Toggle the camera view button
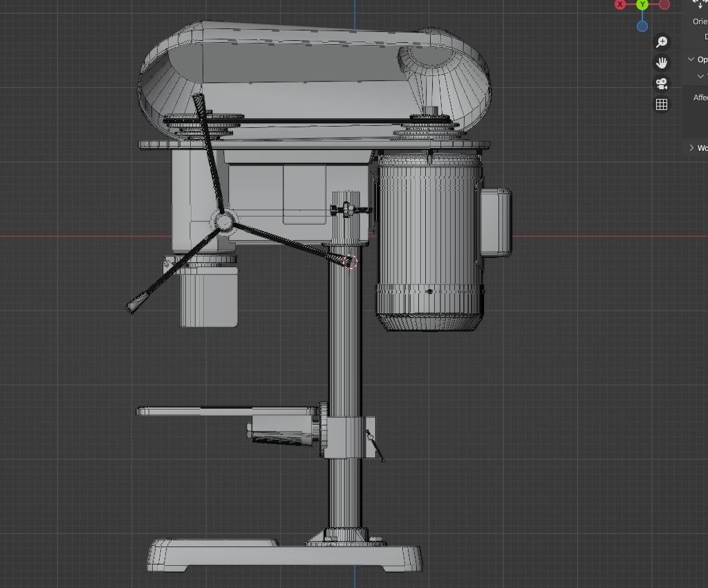708x588 pixels. 662,84
